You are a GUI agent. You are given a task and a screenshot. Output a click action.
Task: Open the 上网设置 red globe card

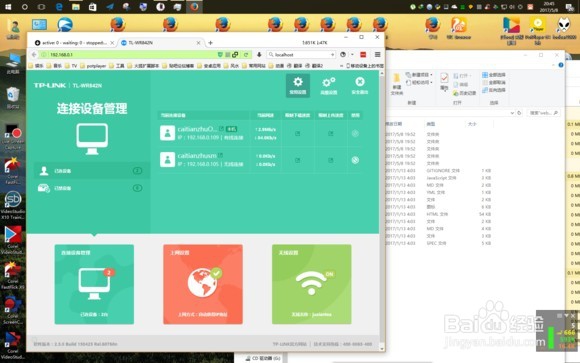click(x=203, y=284)
